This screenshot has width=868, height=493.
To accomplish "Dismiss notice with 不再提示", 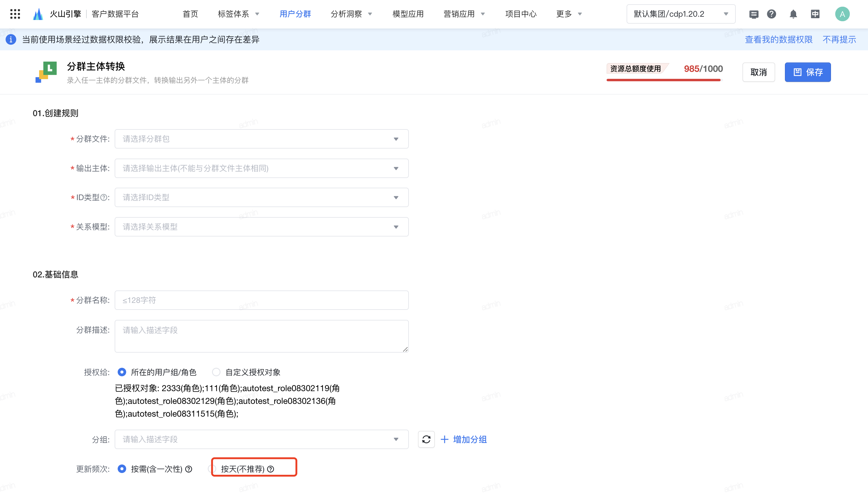I will tap(839, 40).
